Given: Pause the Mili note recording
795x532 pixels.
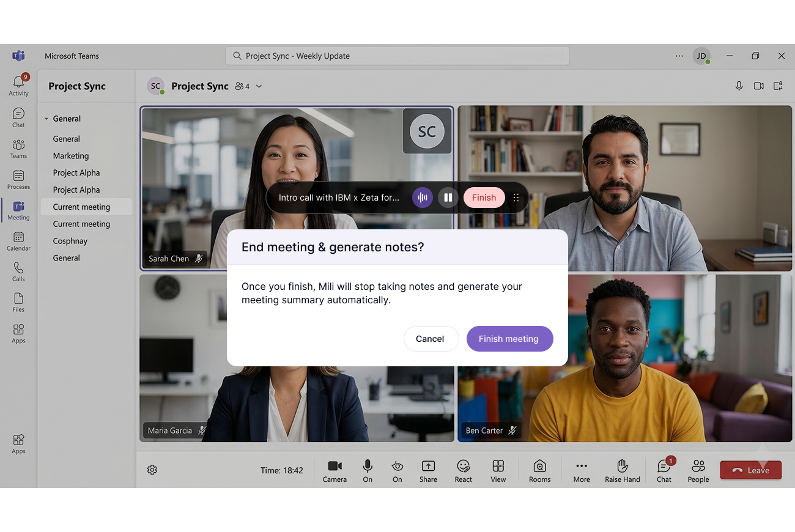Looking at the screenshot, I should pyautogui.click(x=448, y=198).
